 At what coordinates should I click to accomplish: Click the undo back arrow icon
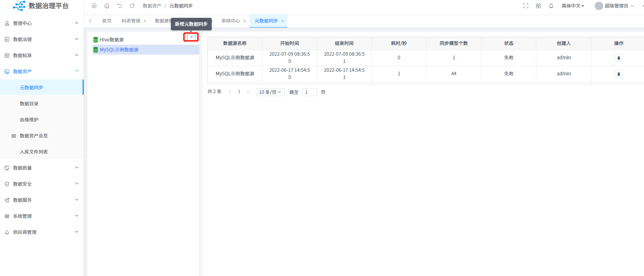point(119,6)
